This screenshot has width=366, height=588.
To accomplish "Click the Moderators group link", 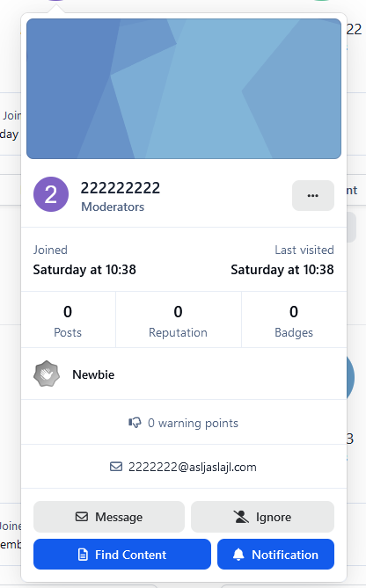I will 113,207.
